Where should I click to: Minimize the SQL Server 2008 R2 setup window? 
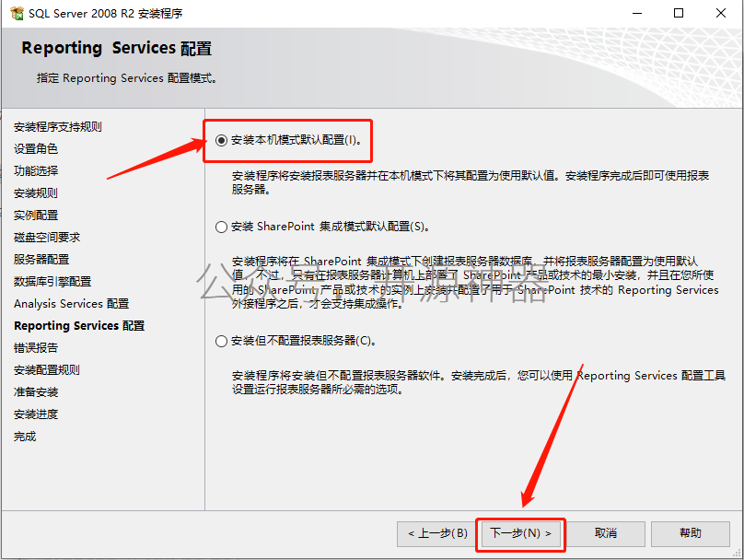click(x=637, y=13)
